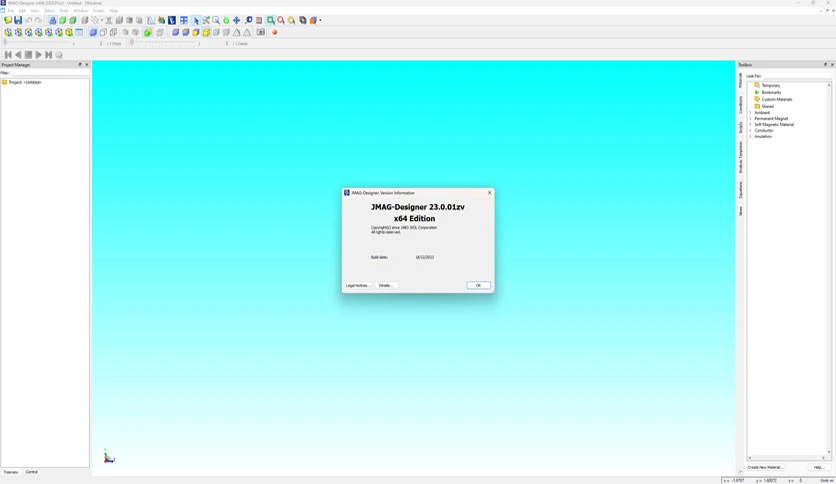This screenshot has width=836, height=484.
Task: Click the Look For search field in Toolbox
Action: [x=797, y=76]
